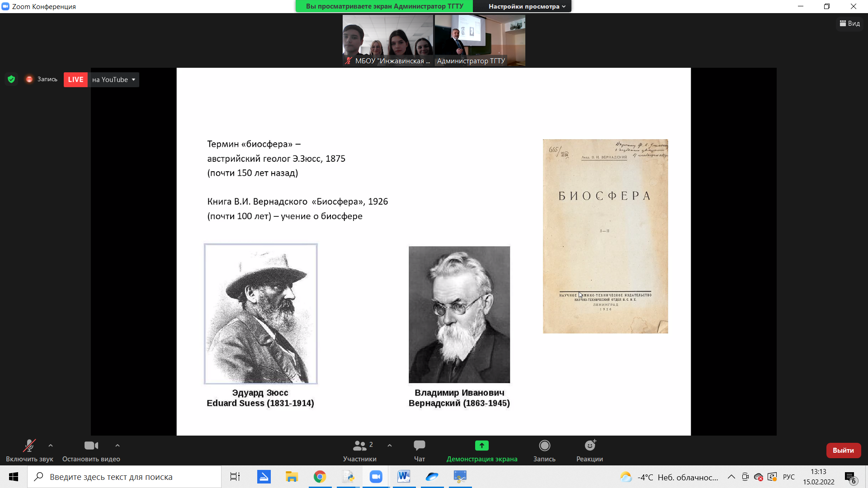Open the blue document app in taskbar
Screen dimensions: 868x488
[x=264, y=477]
